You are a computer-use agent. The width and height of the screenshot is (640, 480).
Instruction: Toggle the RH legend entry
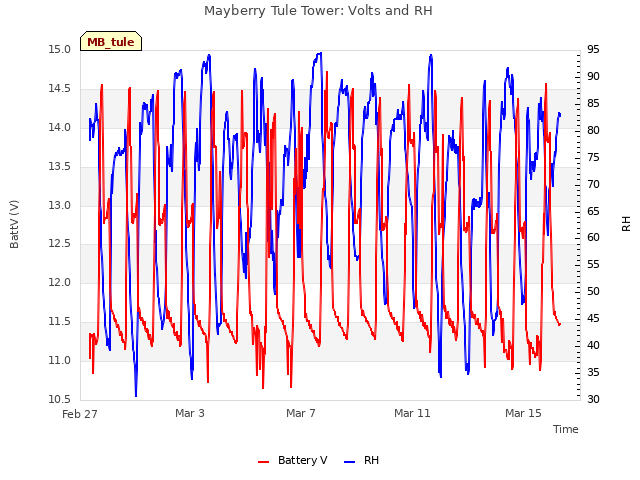tap(362, 460)
